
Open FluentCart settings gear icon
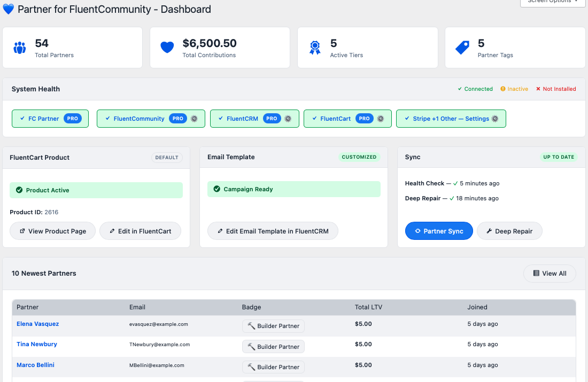380,119
